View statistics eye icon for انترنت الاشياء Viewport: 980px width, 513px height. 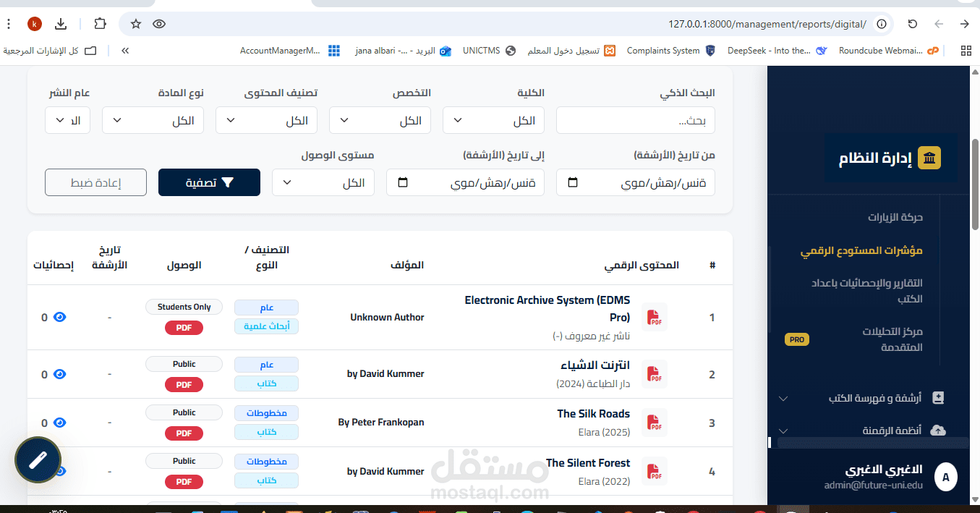[60, 374]
